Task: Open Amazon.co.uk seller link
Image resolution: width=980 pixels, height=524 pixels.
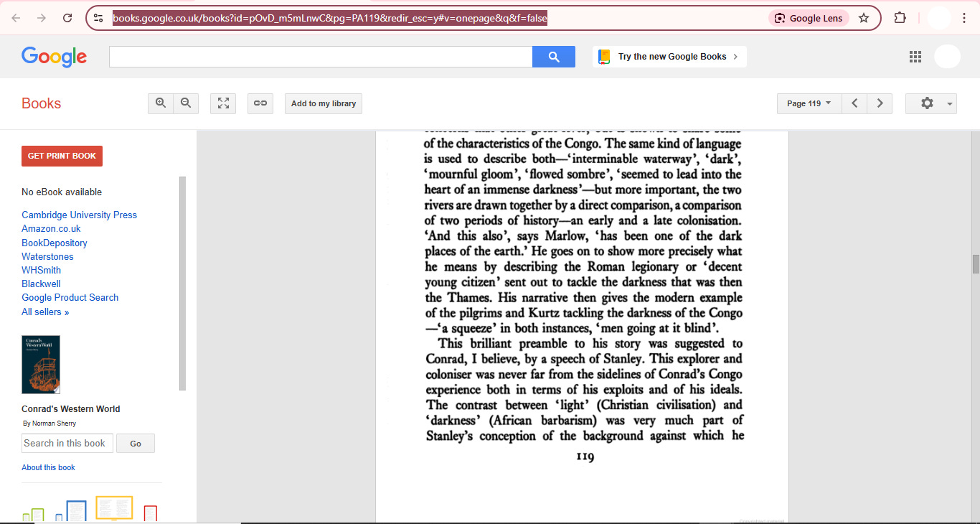Action: (51, 228)
